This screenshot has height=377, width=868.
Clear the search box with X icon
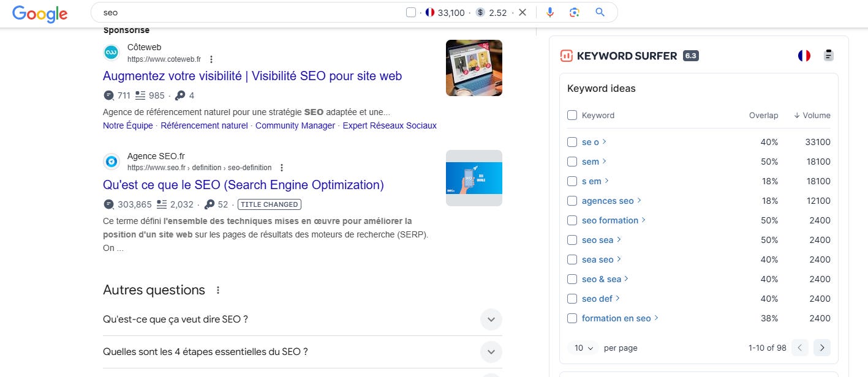pos(523,12)
